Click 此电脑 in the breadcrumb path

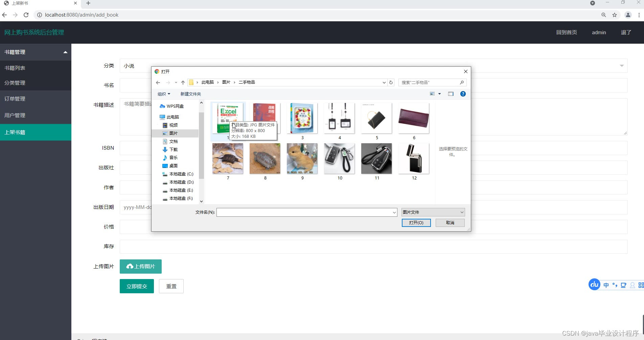pyautogui.click(x=208, y=82)
